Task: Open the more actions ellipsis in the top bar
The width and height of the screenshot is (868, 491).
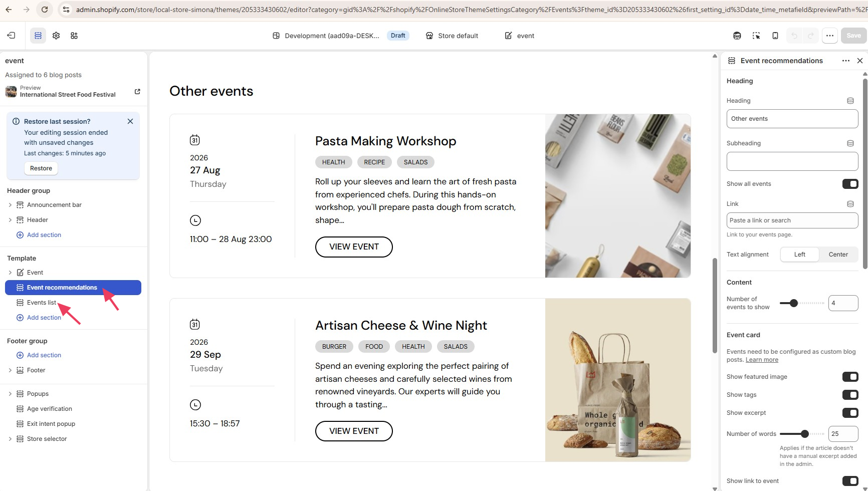Action: coord(830,36)
